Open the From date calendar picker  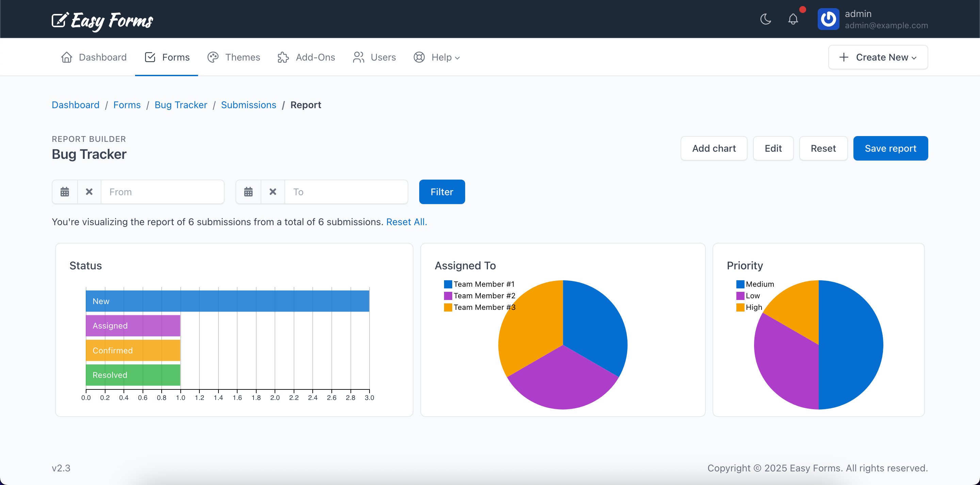point(64,192)
